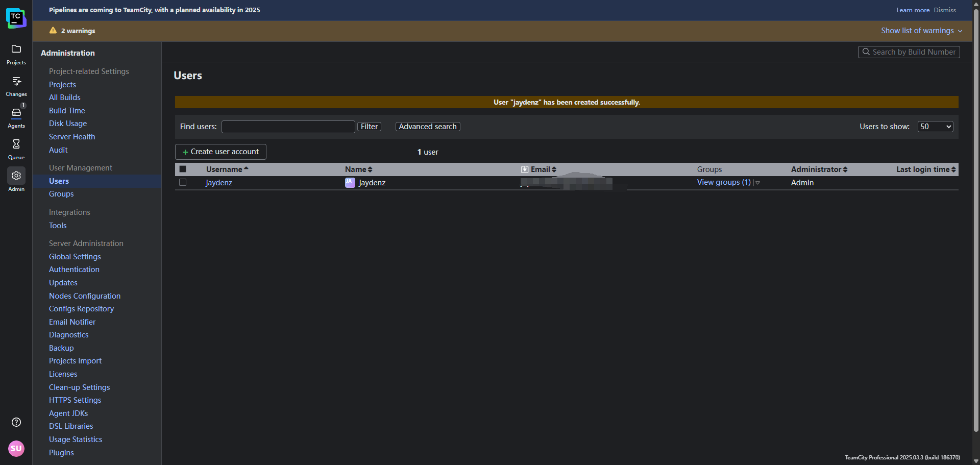Open Licenses page
The width and height of the screenshot is (980, 465).
click(x=63, y=374)
